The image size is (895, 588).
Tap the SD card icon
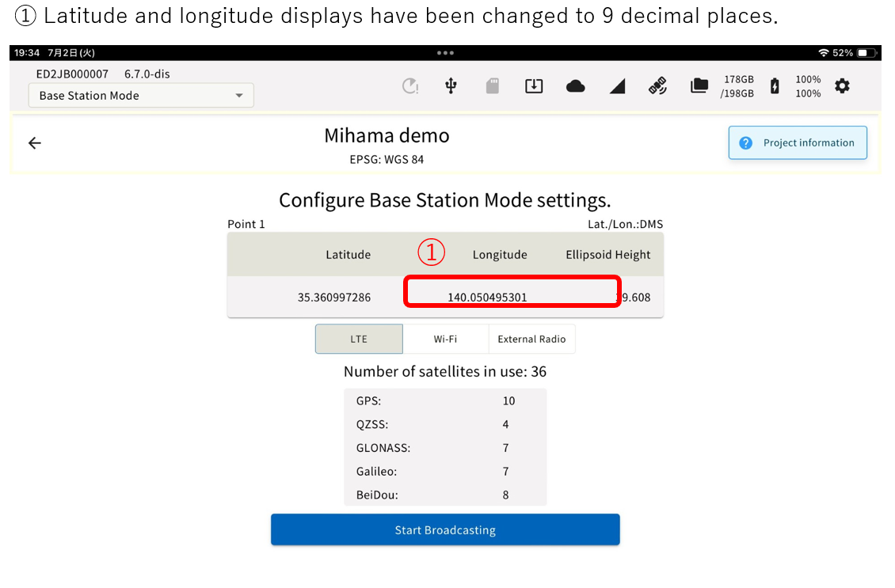[493, 86]
